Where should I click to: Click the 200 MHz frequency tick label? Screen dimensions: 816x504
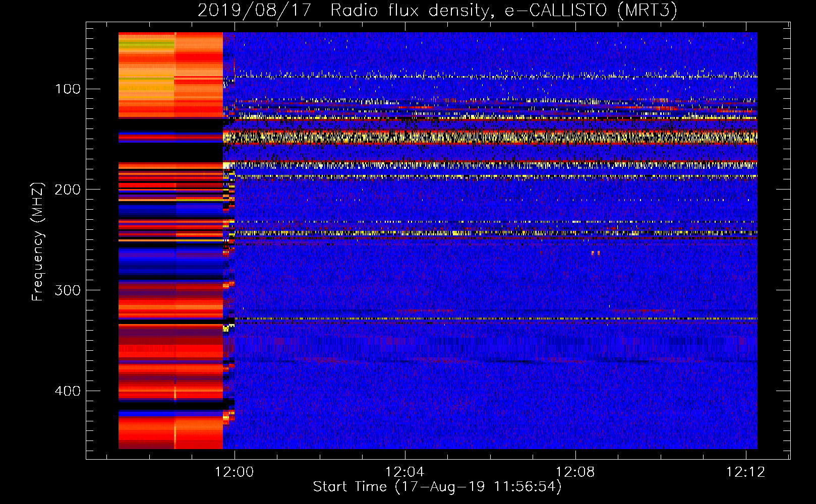[x=68, y=190]
